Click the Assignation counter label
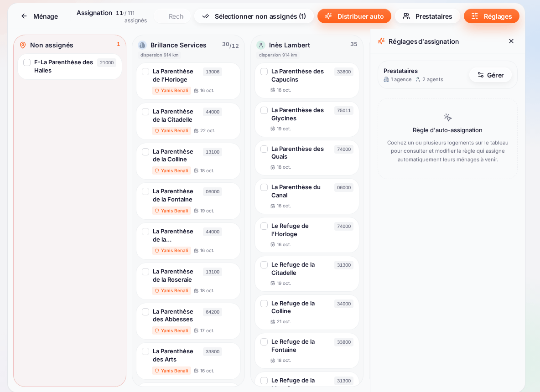Viewport: 540px width, 392px height. click(x=94, y=13)
